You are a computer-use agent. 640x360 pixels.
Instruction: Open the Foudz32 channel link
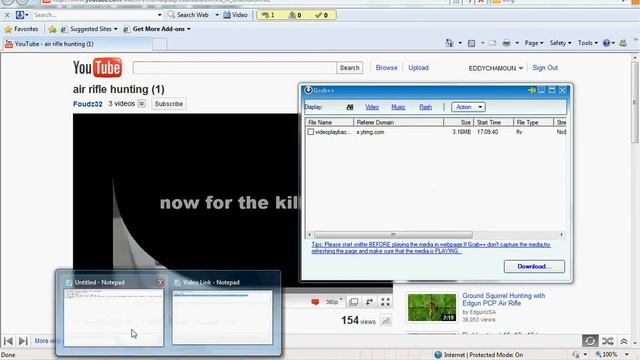click(87, 104)
